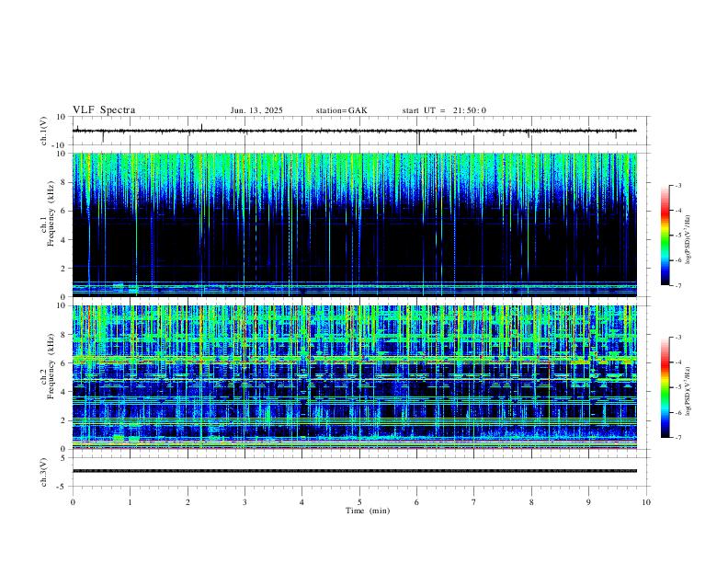This screenshot has height=563, width=728.
Task: Click the 'ch.3(V)' axis label
Action: pyautogui.click(x=44, y=472)
